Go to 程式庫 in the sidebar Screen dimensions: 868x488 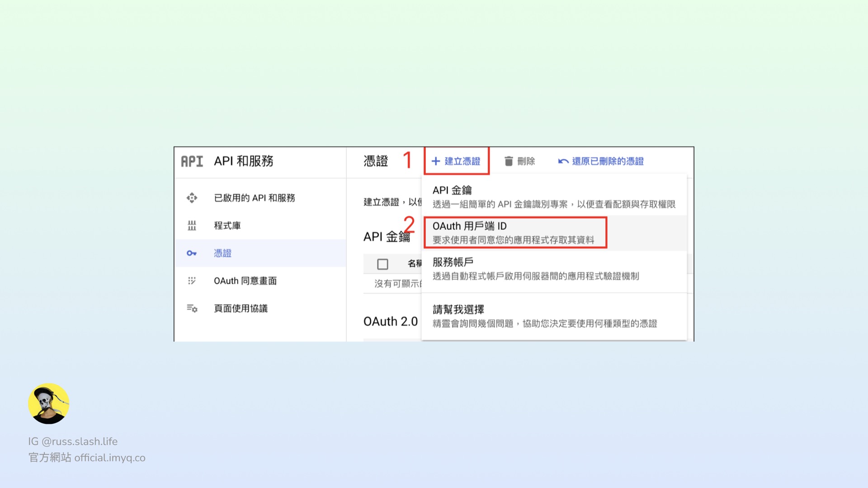pyautogui.click(x=227, y=225)
